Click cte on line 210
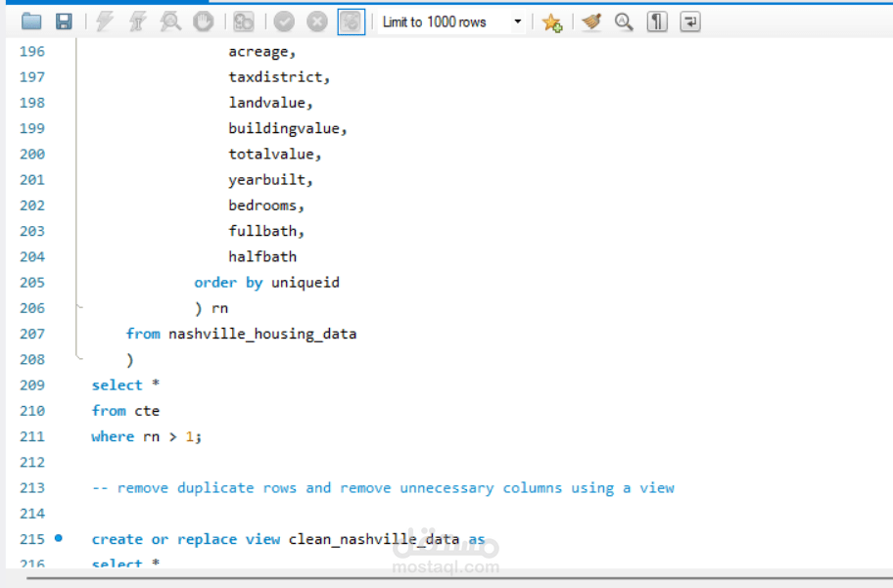Viewport: 893px width, 588px height. tap(147, 410)
